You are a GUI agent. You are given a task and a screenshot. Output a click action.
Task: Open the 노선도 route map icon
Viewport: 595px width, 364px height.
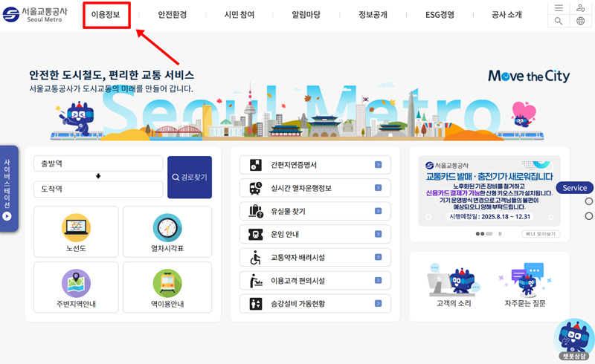click(76, 227)
